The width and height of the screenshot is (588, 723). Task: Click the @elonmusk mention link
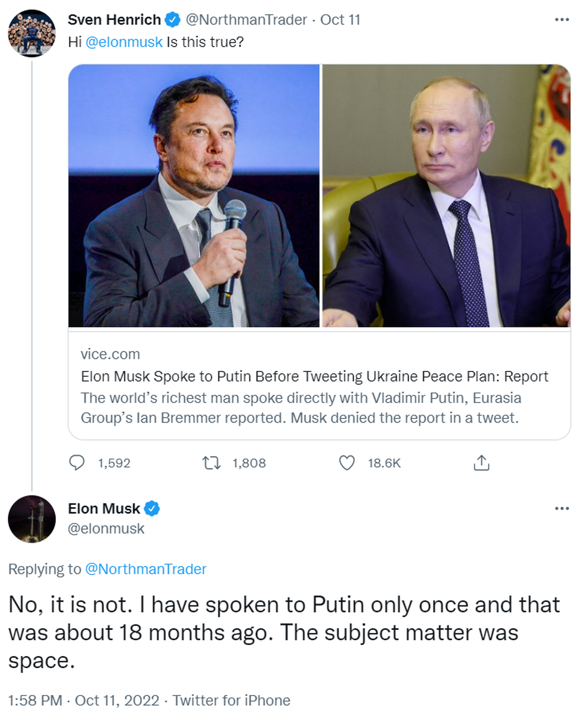tap(124, 42)
